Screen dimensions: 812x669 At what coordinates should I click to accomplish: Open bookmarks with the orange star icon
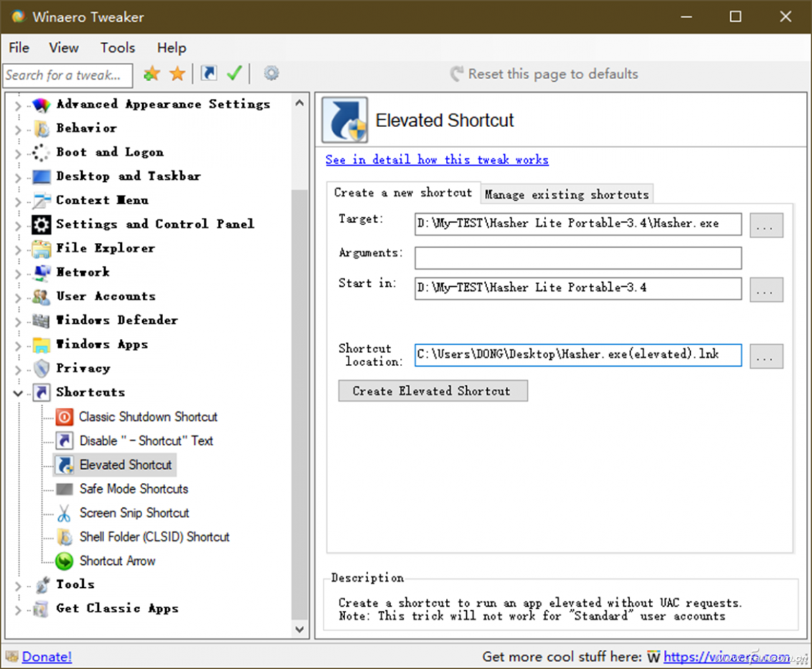tap(177, 74)
